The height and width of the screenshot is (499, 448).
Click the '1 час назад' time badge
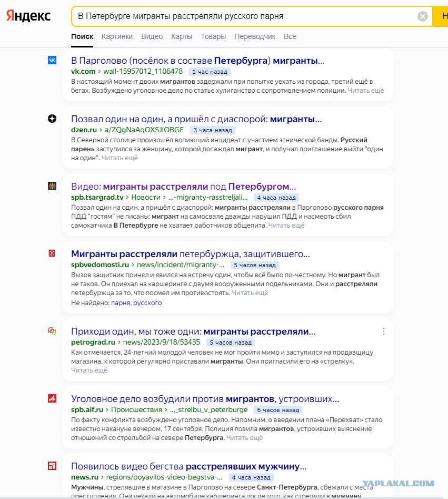210,72
